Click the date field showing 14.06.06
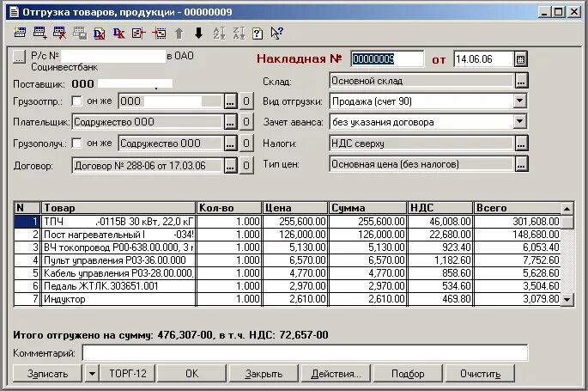The width and height of the screenshot is (588, 391). [x=483, y=59]
